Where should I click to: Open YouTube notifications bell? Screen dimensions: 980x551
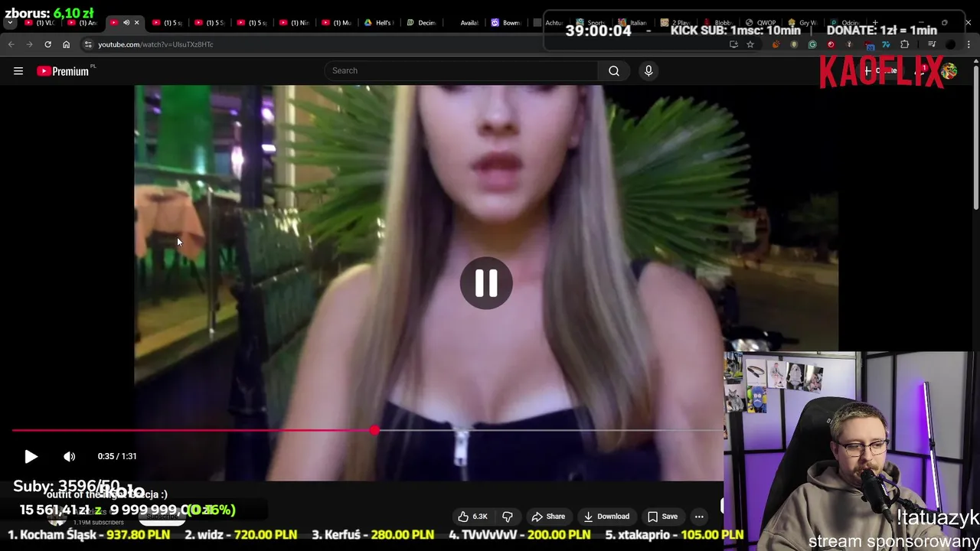click(922, 70)
